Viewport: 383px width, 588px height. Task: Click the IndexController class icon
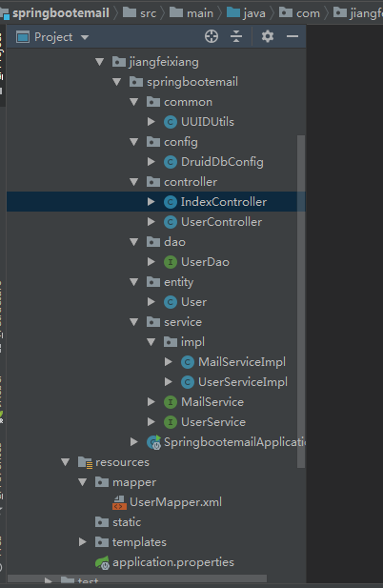coord(171,202)
